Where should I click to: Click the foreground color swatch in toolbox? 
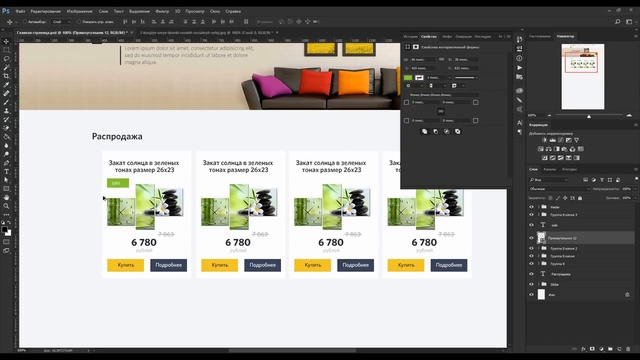[4, 230]
